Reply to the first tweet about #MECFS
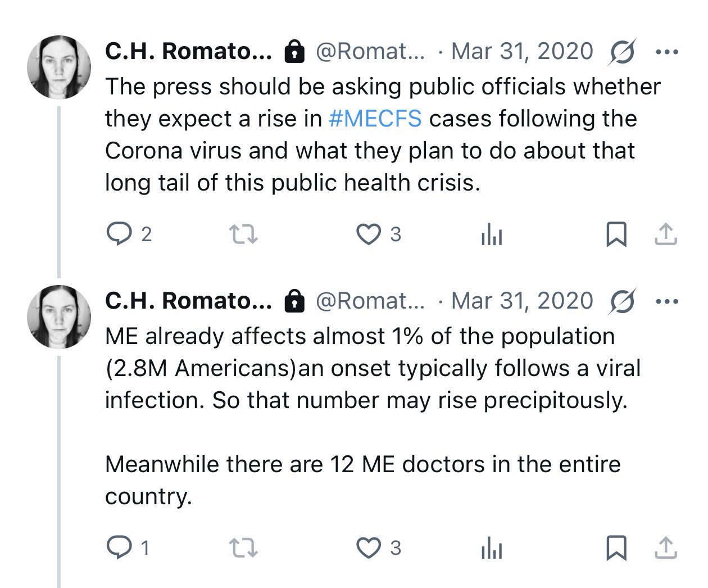708x588 pixels. 118,234
